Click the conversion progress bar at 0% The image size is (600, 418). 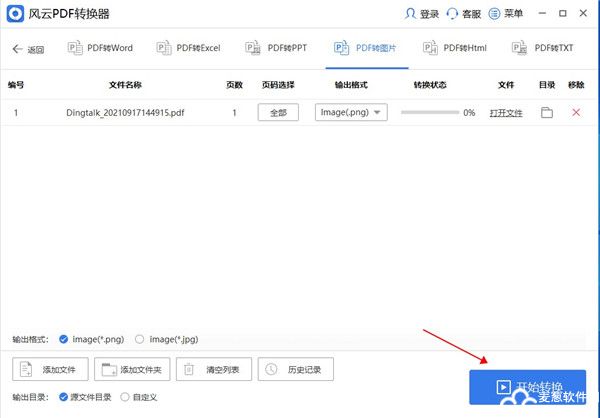coord(430,113)
